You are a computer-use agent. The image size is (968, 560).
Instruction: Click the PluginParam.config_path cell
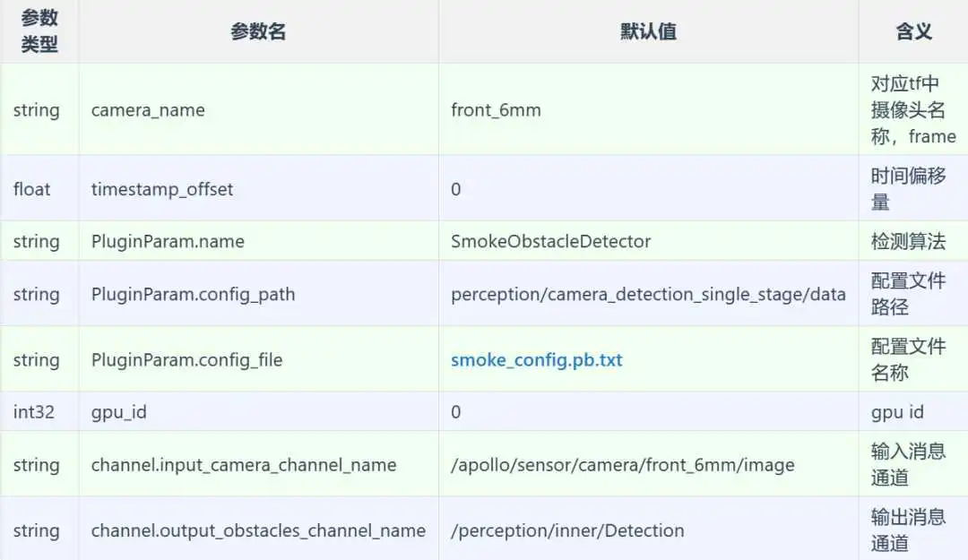coord(194,295)
